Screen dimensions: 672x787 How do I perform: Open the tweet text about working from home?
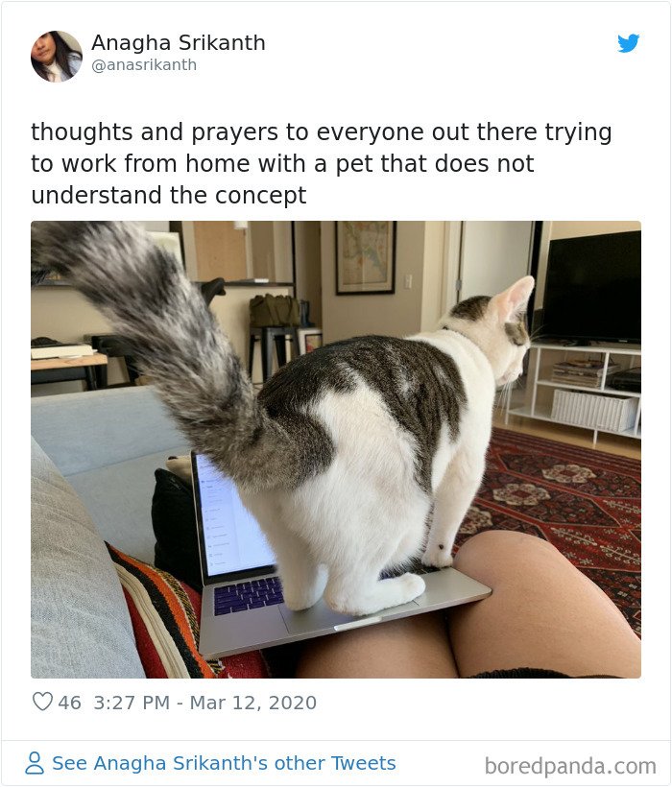pos(322,163)
